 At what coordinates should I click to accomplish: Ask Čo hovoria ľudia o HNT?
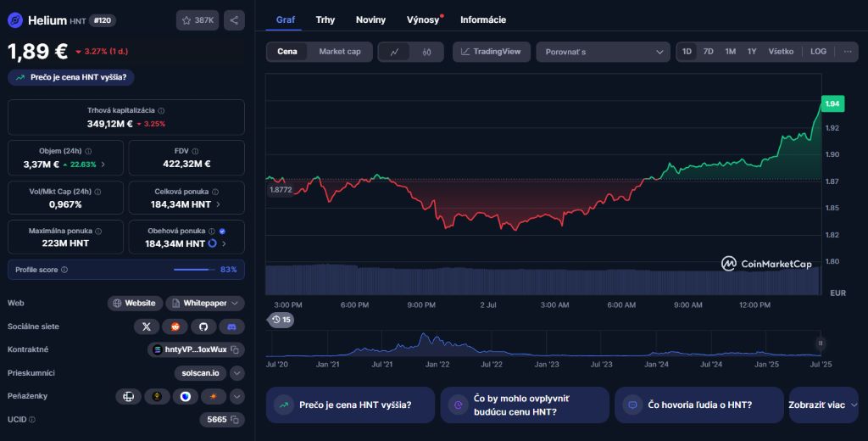coord(699,405)
